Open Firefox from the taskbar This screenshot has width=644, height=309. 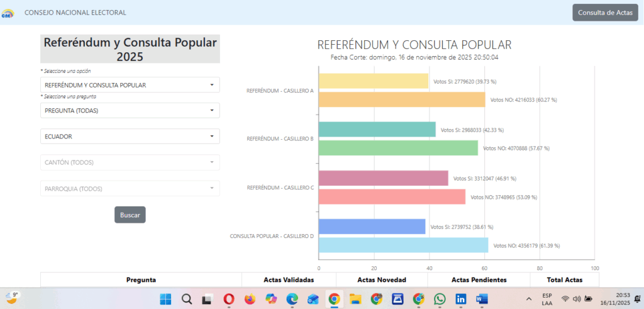pyautogui.click(x=250, y=299)
